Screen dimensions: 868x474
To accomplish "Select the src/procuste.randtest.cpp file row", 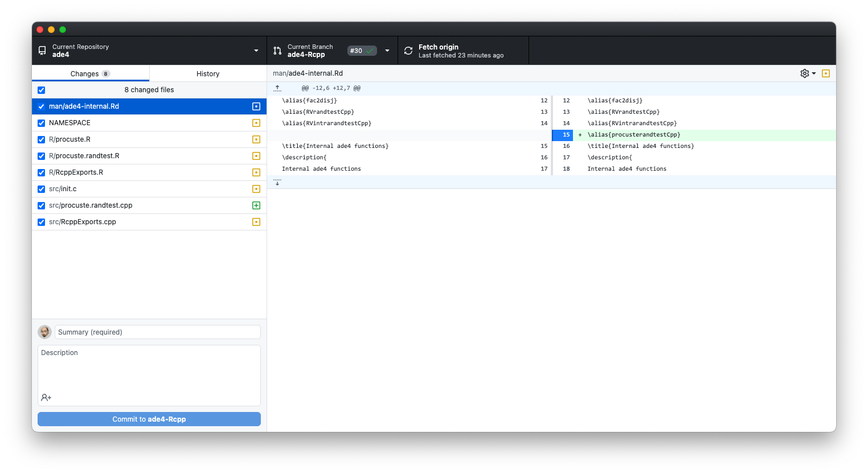I will tap(149, 205).
